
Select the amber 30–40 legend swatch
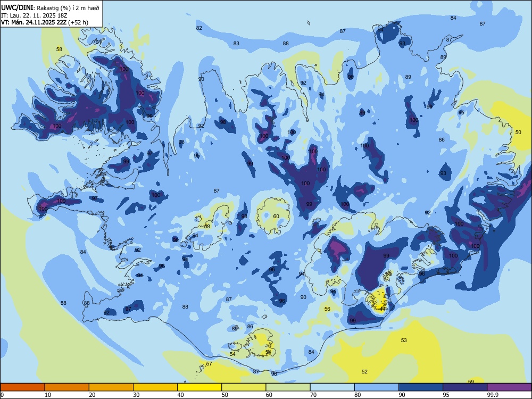[x=155, y=387]
